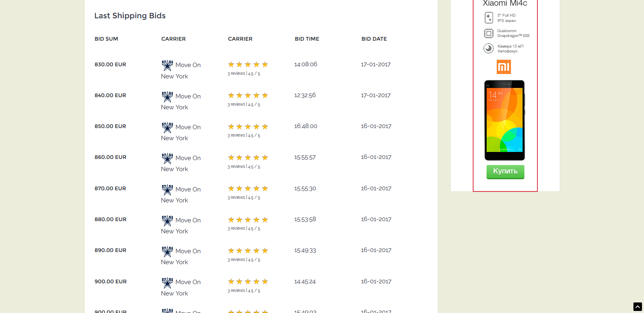644x313 pixels.
Task: Click the camera icon in the Xiaomi ad
Action: tap(489, 48)
